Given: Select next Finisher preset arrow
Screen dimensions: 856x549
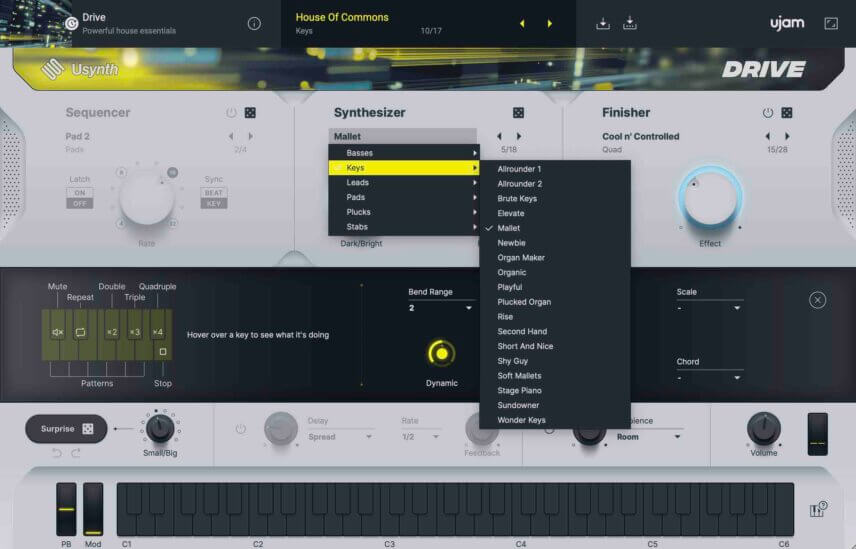Looking at the screenshot, I should pos(787,136).
